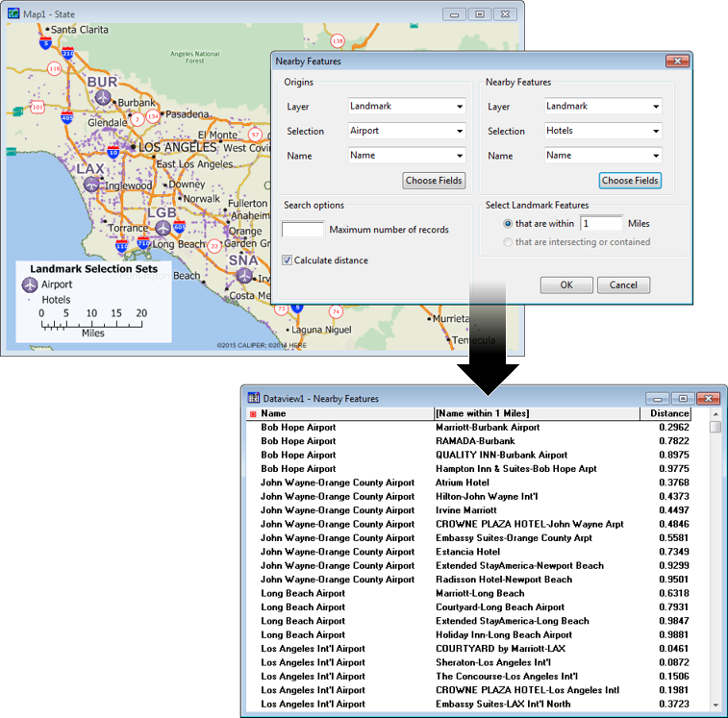728x718 pixels.
Task: Click the Distance column header
Action: click(667, 413)
